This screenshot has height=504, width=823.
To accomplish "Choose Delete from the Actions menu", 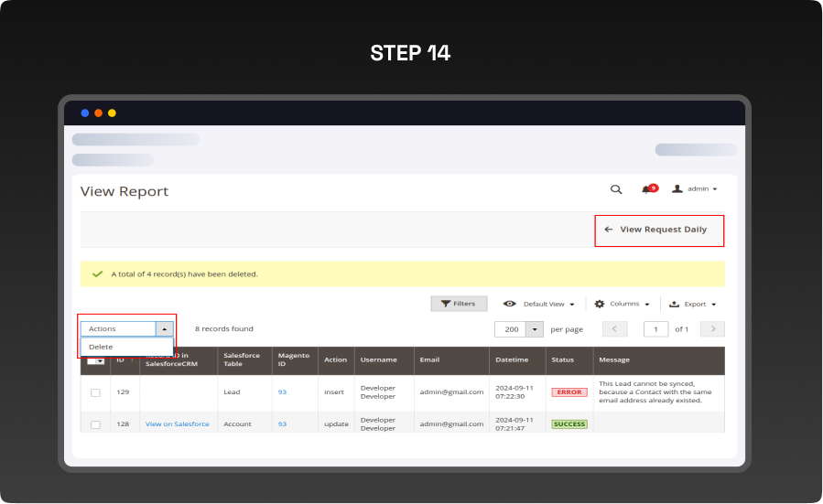I will 102,347.
